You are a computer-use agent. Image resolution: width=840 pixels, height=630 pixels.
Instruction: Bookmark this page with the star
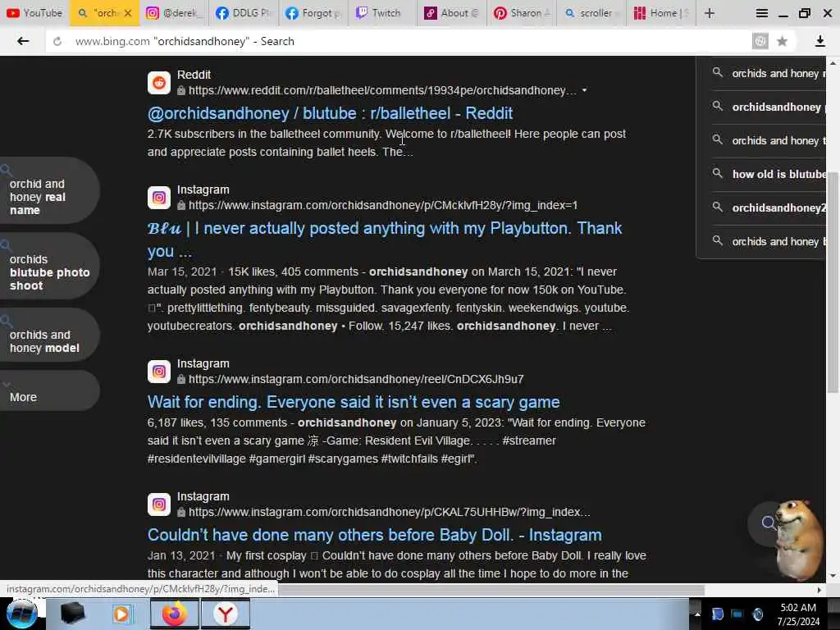[x=782, y=41]
